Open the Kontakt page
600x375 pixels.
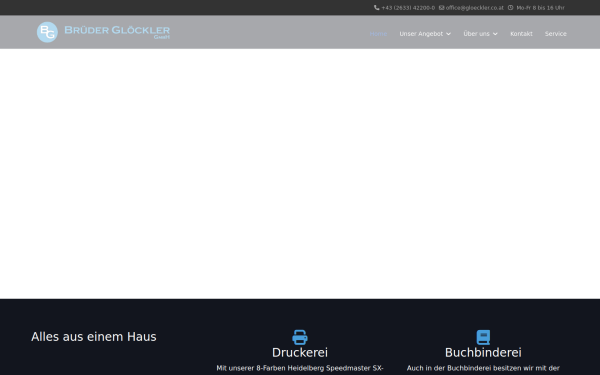[521, 34]
